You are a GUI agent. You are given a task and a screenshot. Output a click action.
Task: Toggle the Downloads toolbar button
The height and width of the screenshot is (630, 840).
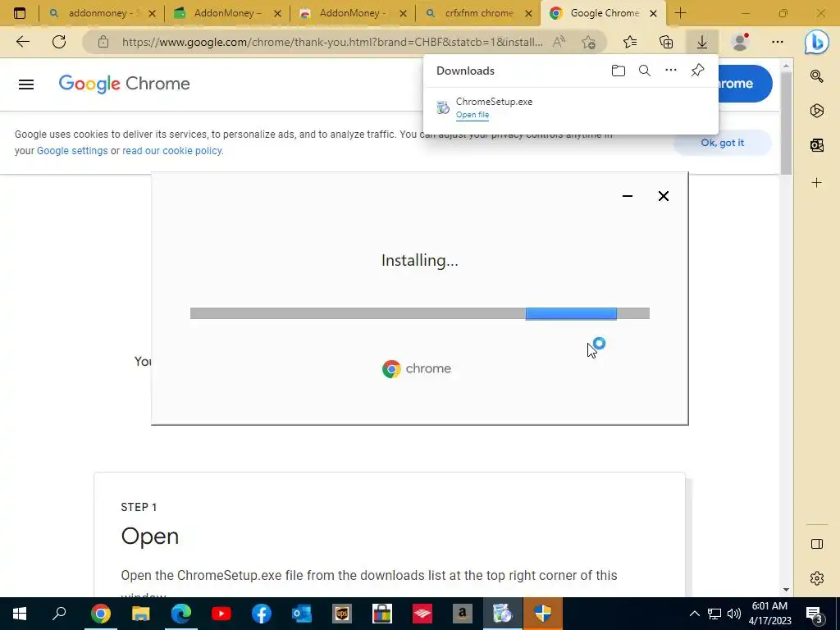[702, 42]
